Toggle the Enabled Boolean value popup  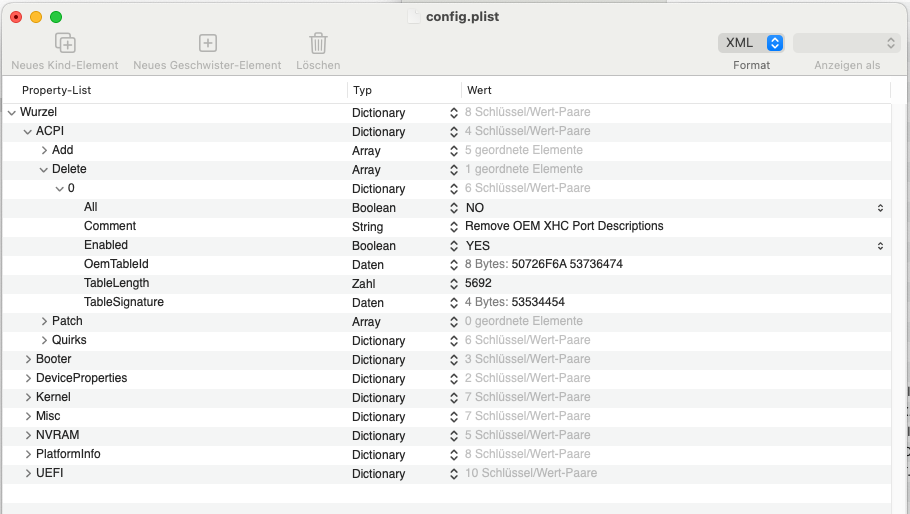tap(880, 246)
